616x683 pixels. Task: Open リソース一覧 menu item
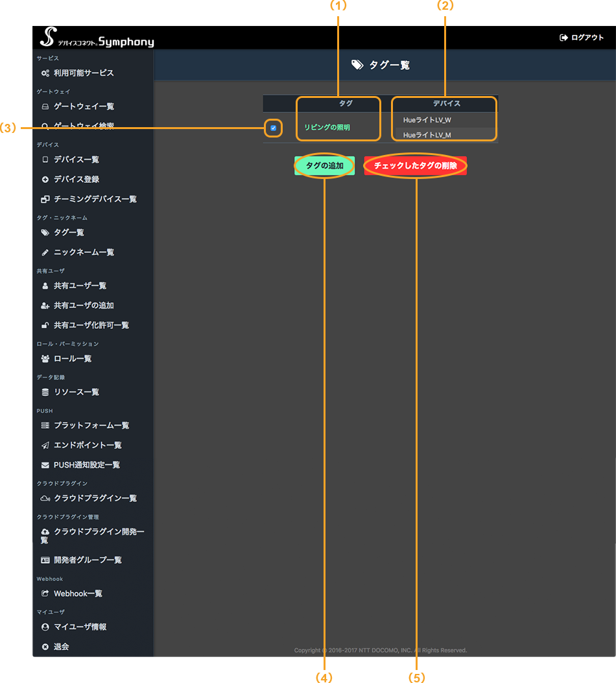(76, 392)
